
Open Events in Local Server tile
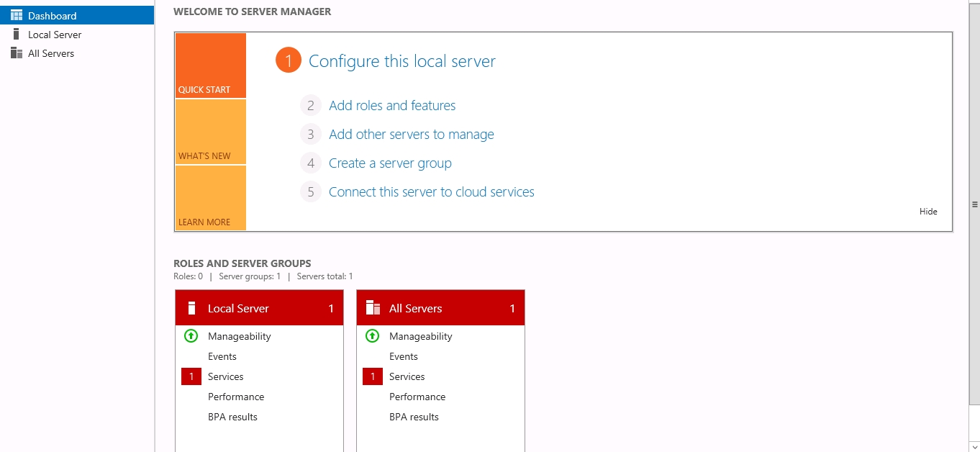point(222,356)
